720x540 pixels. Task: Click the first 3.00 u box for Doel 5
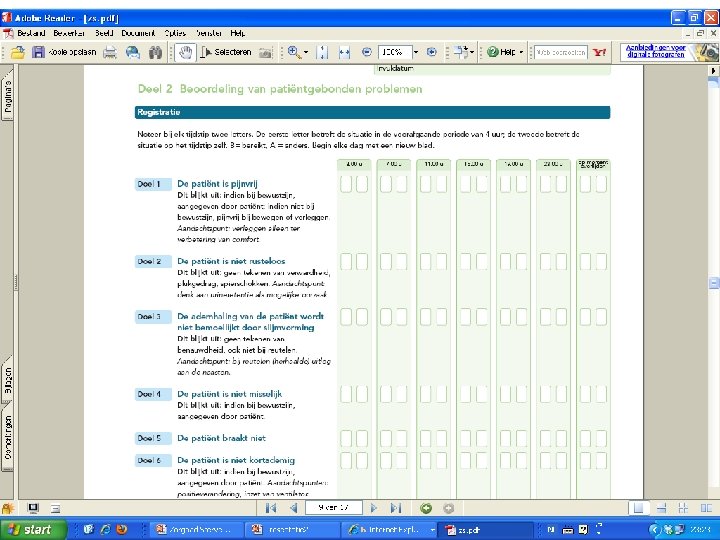click(346, 439)
